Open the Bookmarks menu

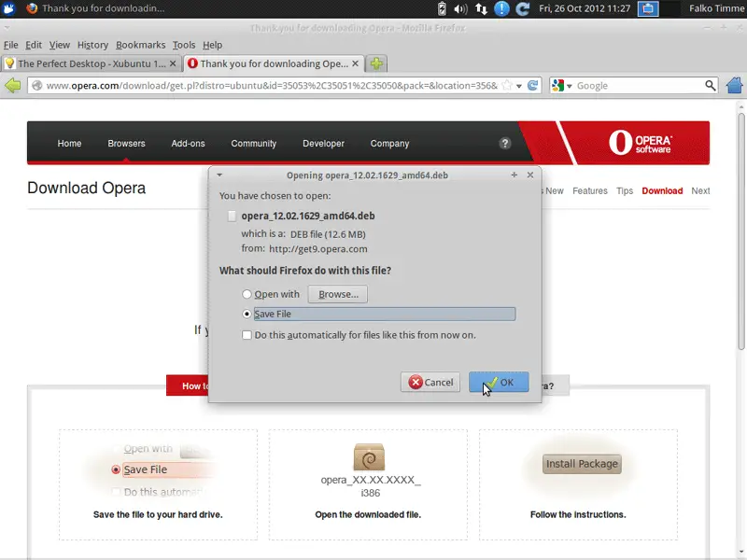pos(141,45)
